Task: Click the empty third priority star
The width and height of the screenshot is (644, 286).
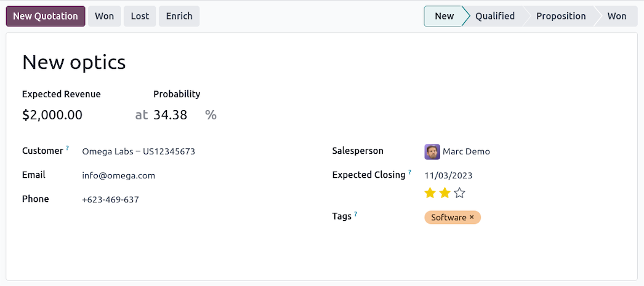Action: [459, 193]
